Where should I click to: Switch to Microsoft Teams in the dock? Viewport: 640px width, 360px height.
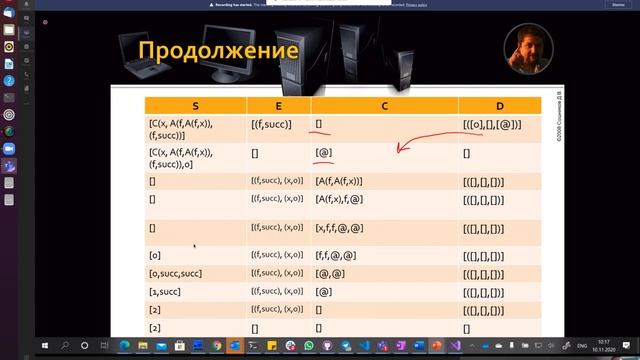coord(9,166)
